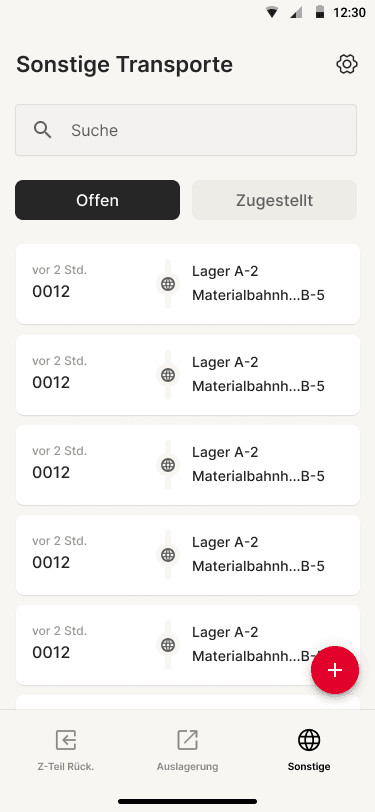The height and width of the screenshot is (812, 375).
Task: Focus the Suche search field
Action: pyautogui.click(x=186, y=130)
